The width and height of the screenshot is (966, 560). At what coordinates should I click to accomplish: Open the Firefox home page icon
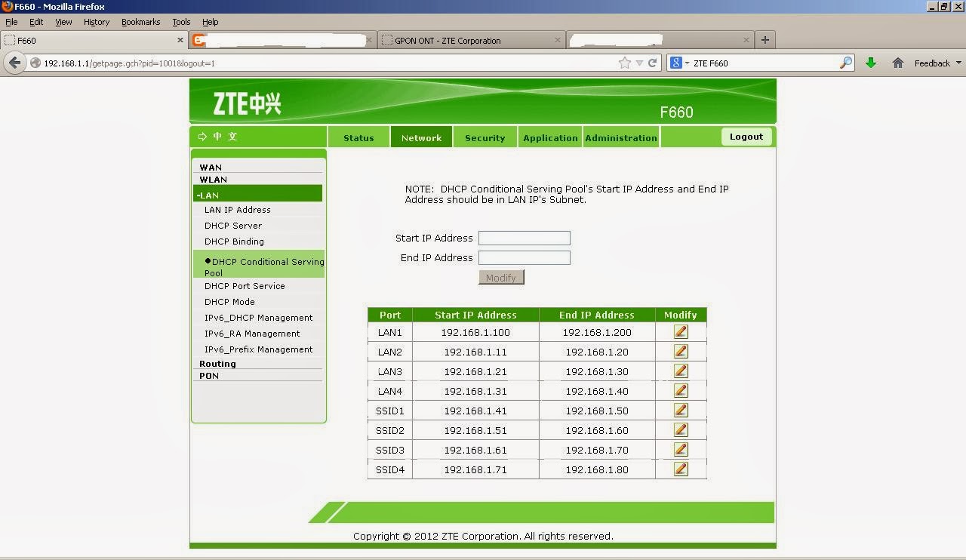897,63
